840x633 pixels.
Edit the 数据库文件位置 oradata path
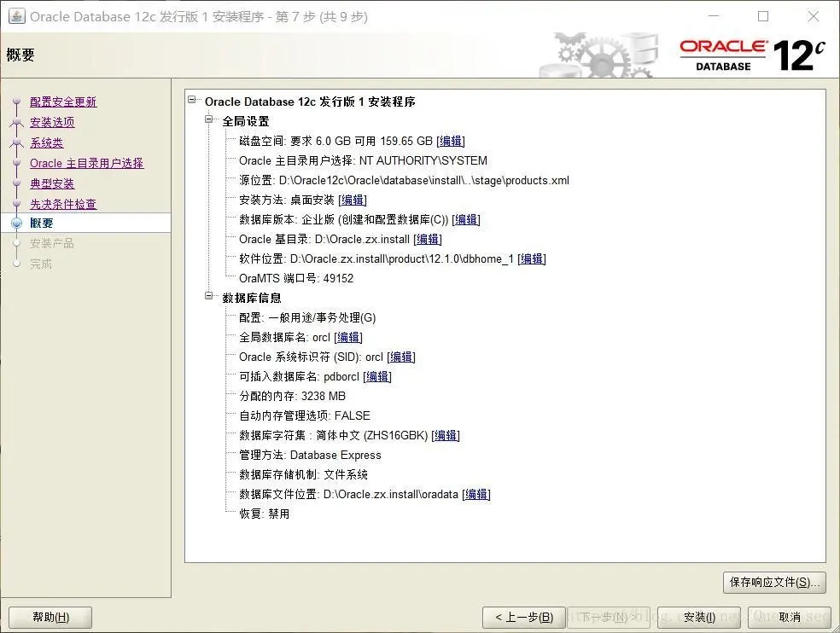(476, 494)
